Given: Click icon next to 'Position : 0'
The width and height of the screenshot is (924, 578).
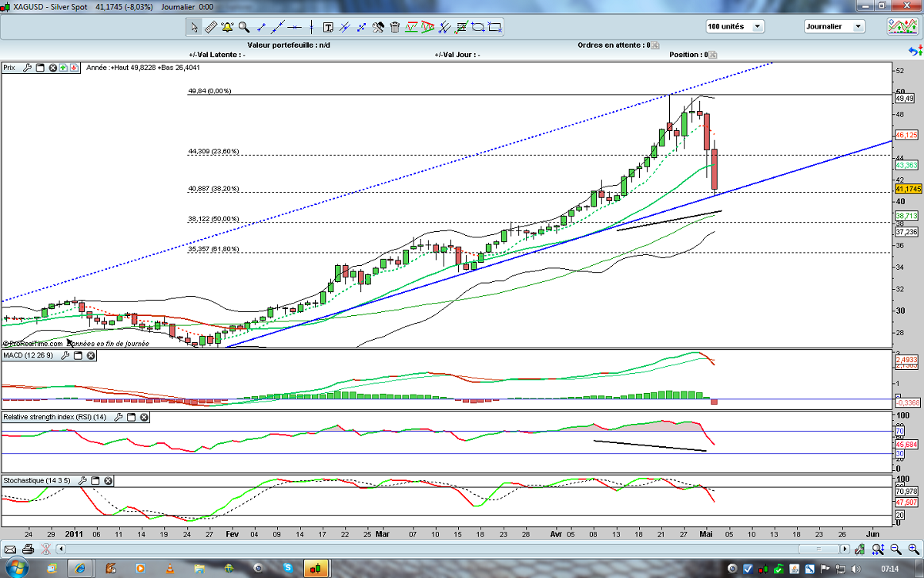Looking at the screenshot, I should (712, 55).
